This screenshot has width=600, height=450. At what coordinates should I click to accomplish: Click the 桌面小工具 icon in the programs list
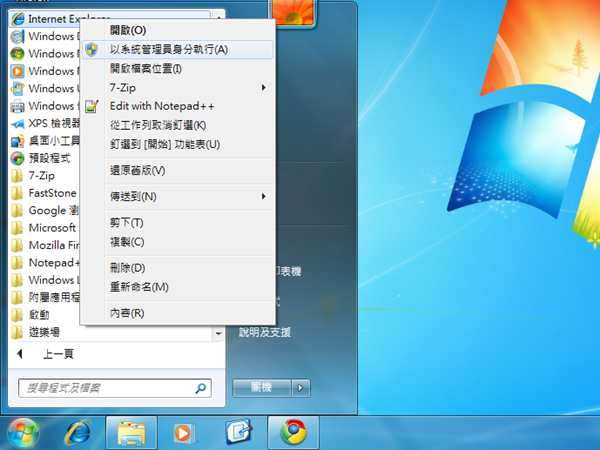pos(18,141)
